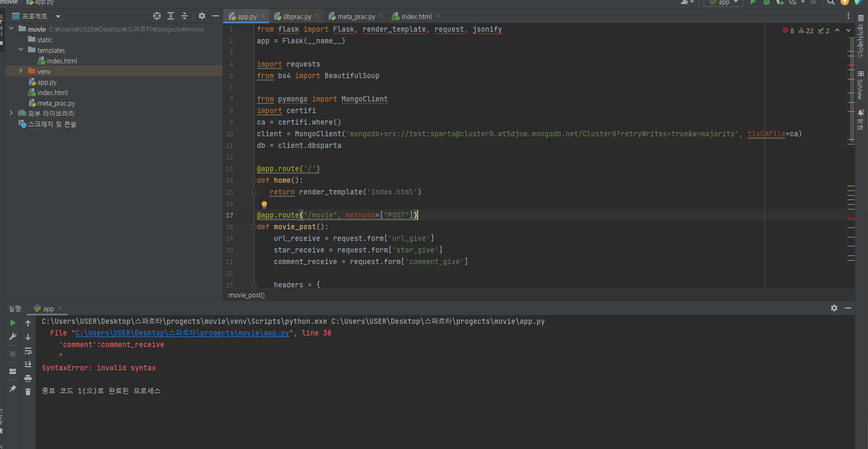This screenshot has height=449, width=868.
Task: Select opened file in project tree icon
Action: (157, 16)
